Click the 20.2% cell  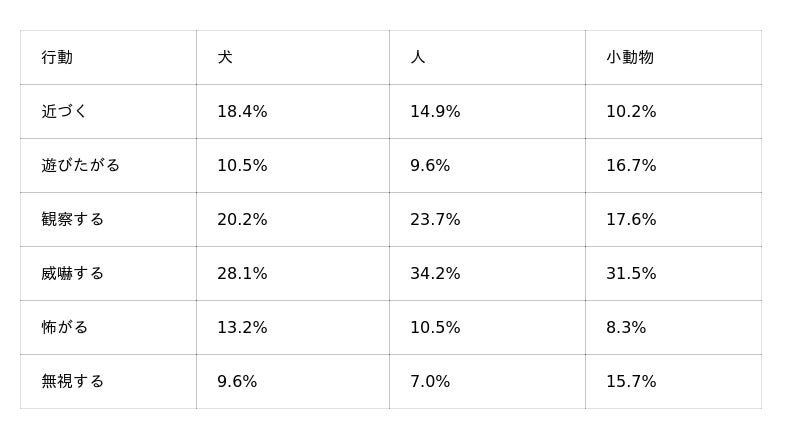(x=242, y=220)
